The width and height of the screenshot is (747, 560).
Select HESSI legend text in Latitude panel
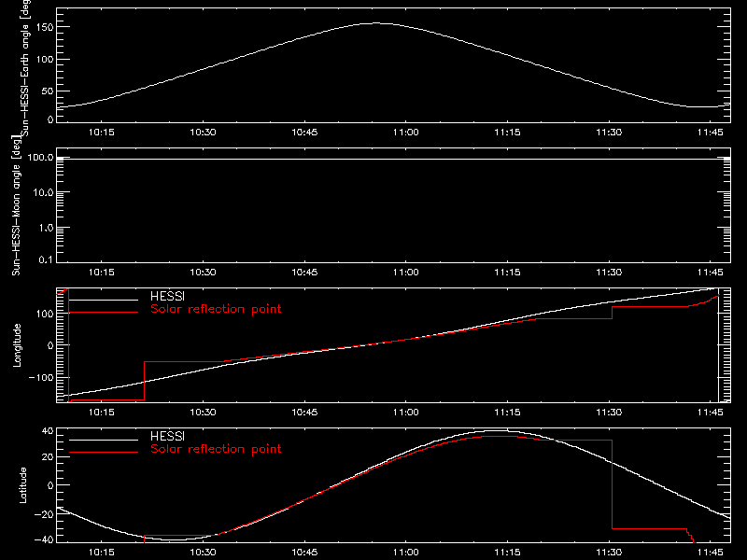(x=167, y=437)
